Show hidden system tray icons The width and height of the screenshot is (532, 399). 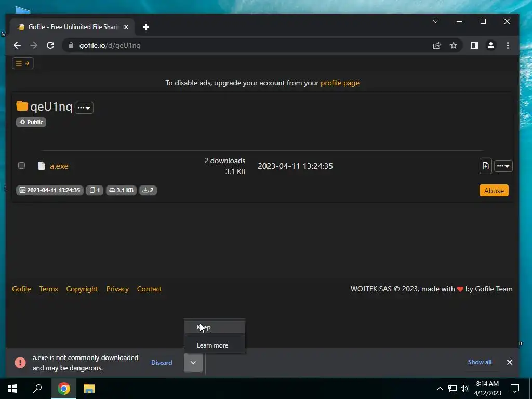(440, 389)
